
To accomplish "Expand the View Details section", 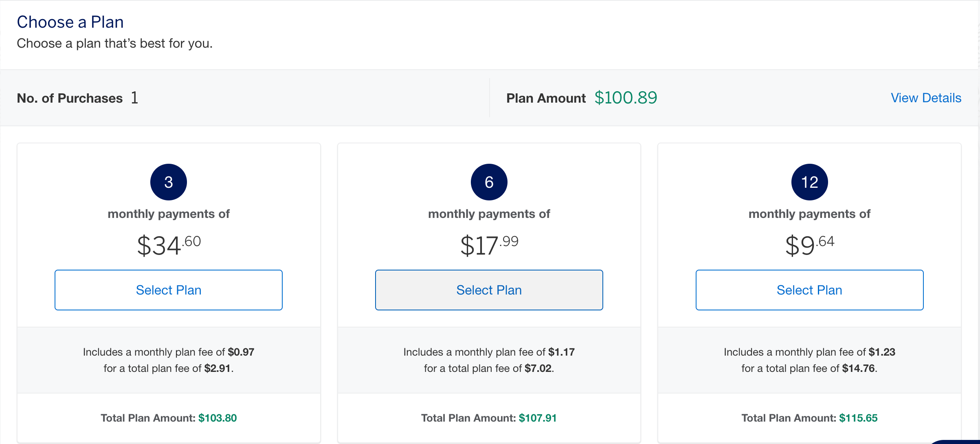I will (926, 98).
